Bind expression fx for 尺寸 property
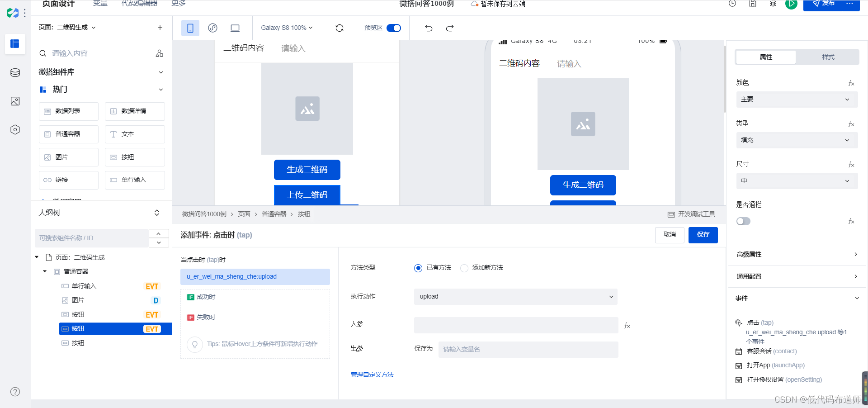This screenshot has height=408, width=868. (x=851, y=165)
